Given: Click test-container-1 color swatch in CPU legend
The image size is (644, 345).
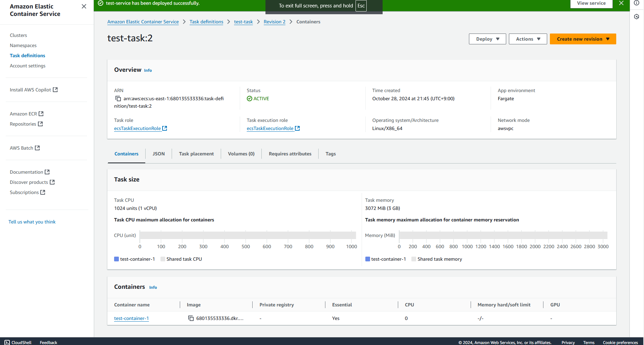Looking at the screenshot, I should (116, 259).
